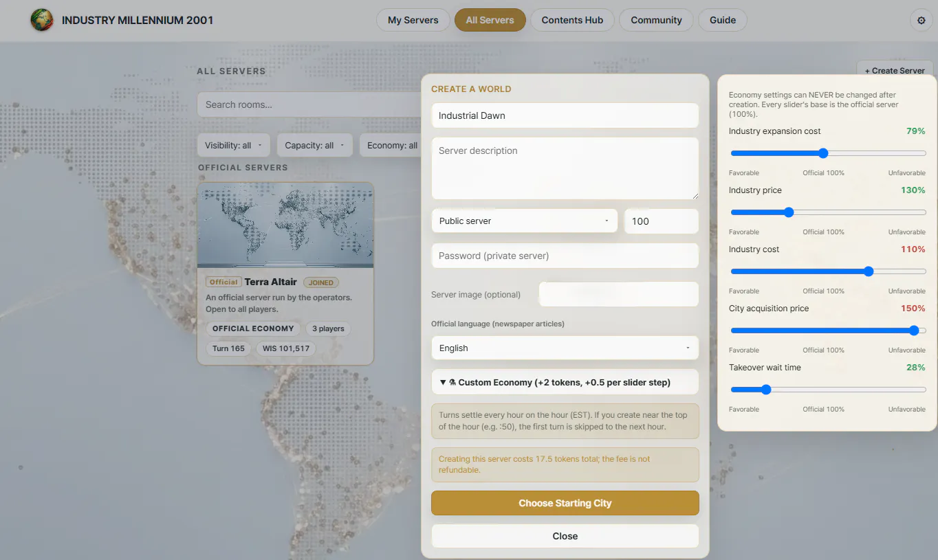Adjust the City acquisition price slider

[828, 331]
